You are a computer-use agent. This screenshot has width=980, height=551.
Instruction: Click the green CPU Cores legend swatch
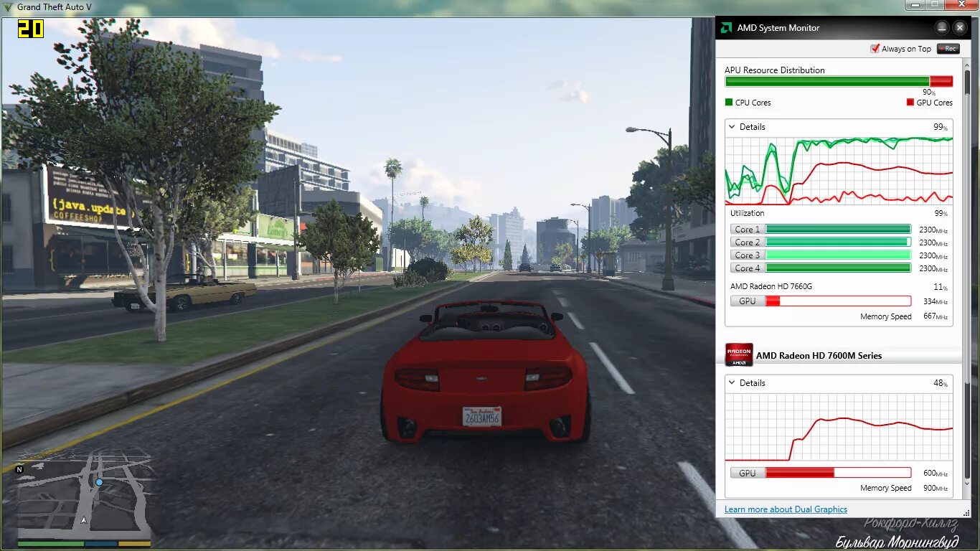[729, 103]
